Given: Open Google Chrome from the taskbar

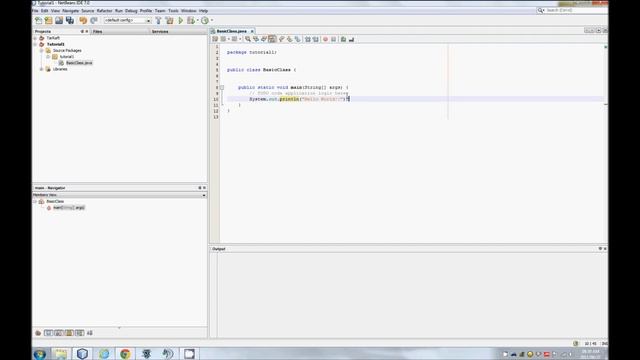Looking at the screenshot, I should tap(125, 354).
